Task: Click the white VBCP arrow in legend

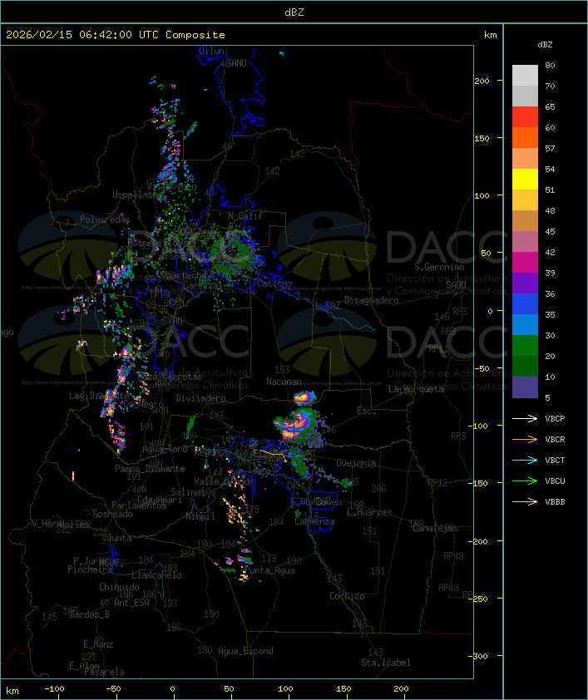Action: pos(525,418)
